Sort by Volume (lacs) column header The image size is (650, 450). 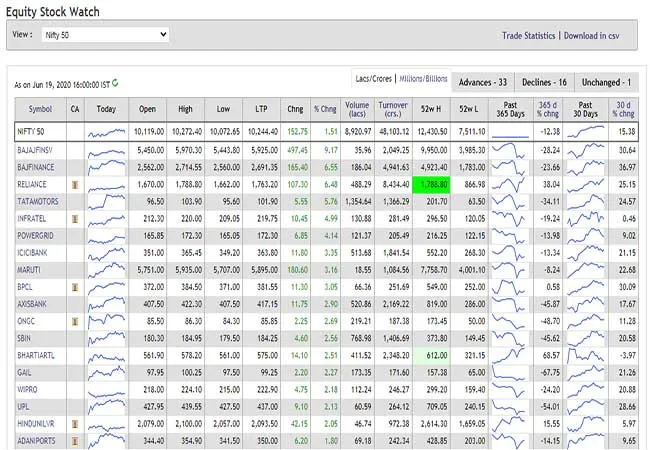tap(357, 109)
